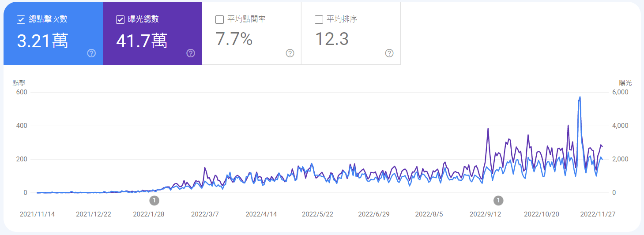
Task: Click the 2022/8/5 date label
Action: point(429,214)
